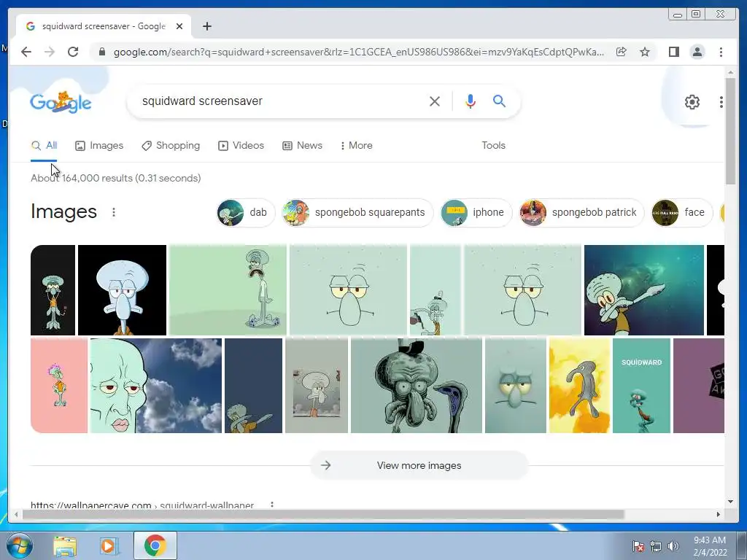Close the squidward screensaver tab
The height and width of the screenshot is (560, 747).
pyautogui.click(x=179, y=26)
